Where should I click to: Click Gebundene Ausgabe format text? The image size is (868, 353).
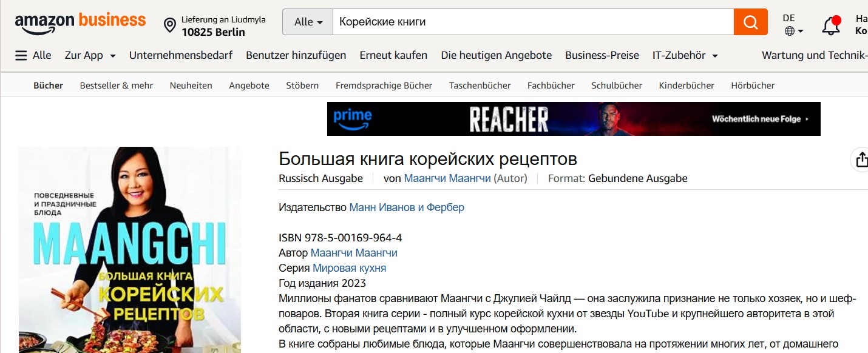(x=638, y=178)
